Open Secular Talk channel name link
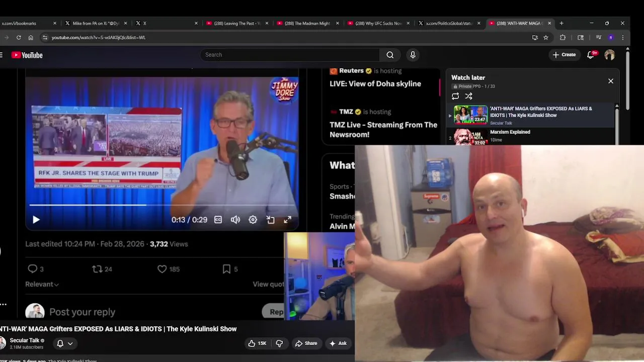Viewport: 644px width, 362px height. pos(25,340)
